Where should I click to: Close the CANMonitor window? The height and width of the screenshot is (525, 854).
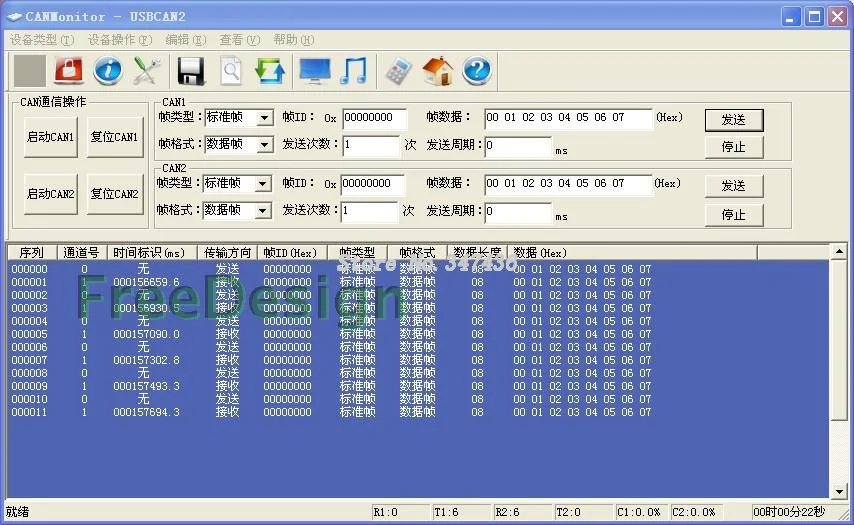(838, 17)
